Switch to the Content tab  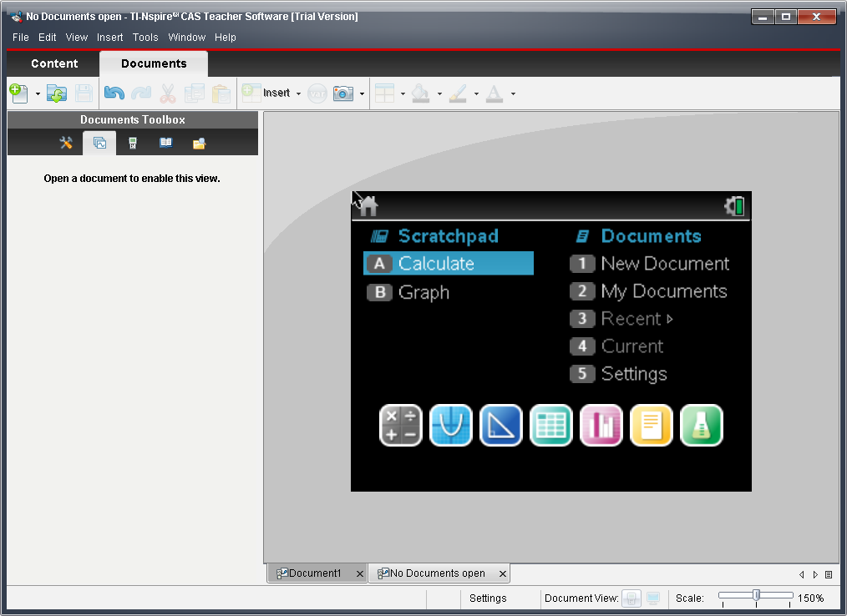pyautogui.click(x=54, y=63)
